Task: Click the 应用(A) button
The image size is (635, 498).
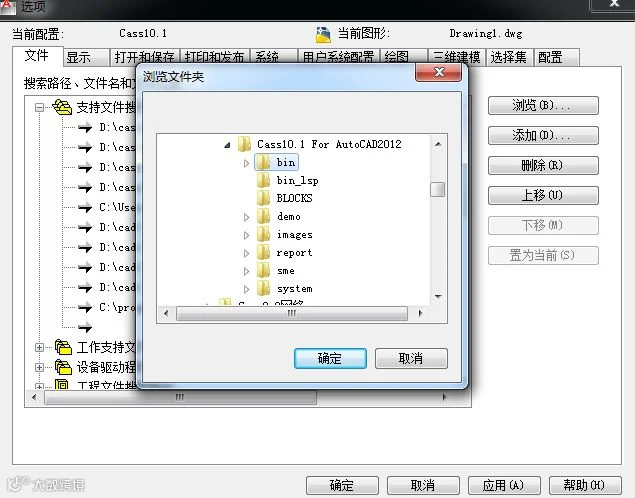Action: click(504, 485)
